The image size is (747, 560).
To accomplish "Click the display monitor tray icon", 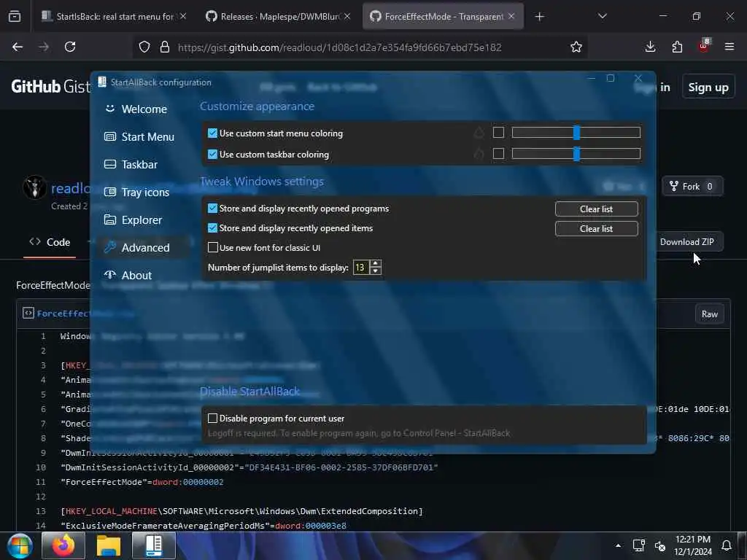I will click(639, 545).
